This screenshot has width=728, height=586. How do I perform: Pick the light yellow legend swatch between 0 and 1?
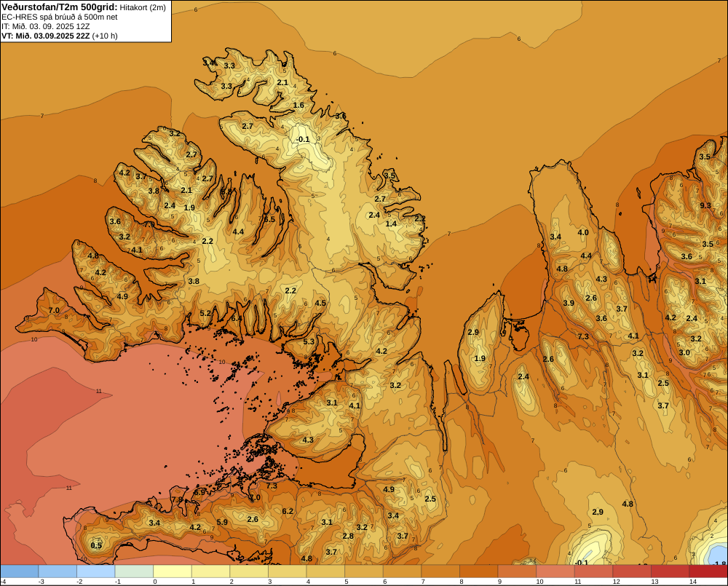[173, 571]
